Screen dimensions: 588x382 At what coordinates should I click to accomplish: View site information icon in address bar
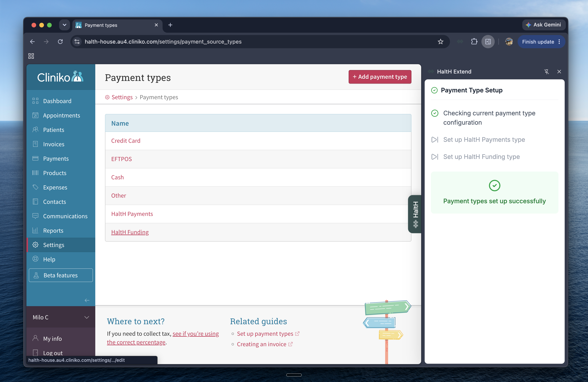(77, 41)
